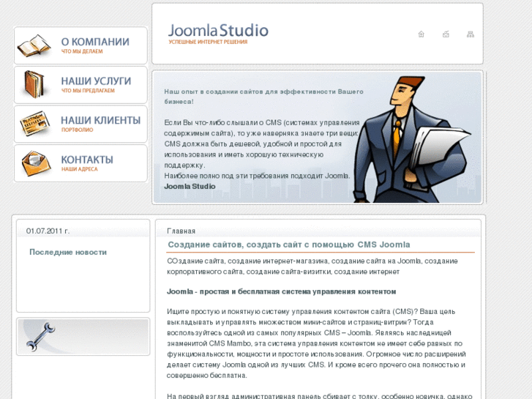Click the Главная breadcrumb link
532x399 pixels.
pyautogui.click(x=181, y=231)
